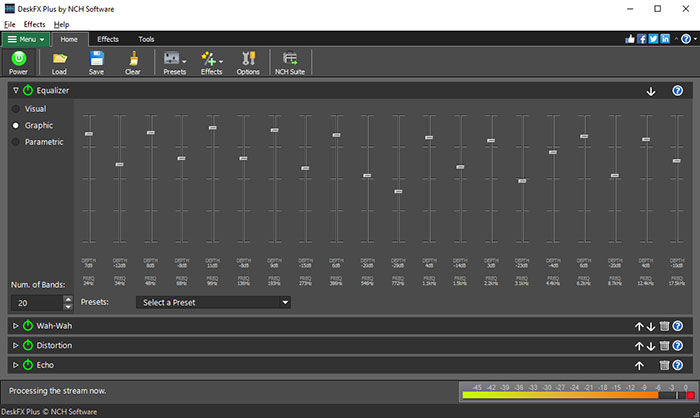Click the Save icon in toolbar
Screen dimensions: 700x418
(x=96, y=62)
